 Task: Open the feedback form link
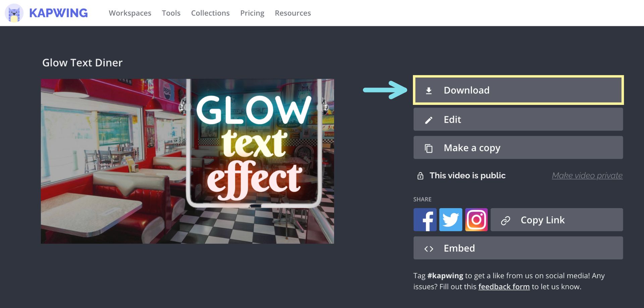[x=504, y=287]
